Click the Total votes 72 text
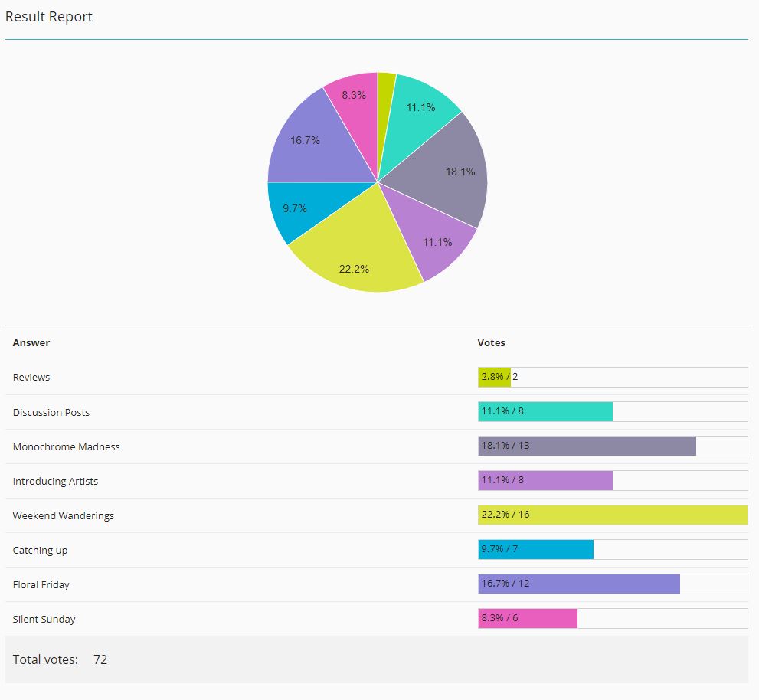This screenshot has height=700, width=759. pos(60,659)
